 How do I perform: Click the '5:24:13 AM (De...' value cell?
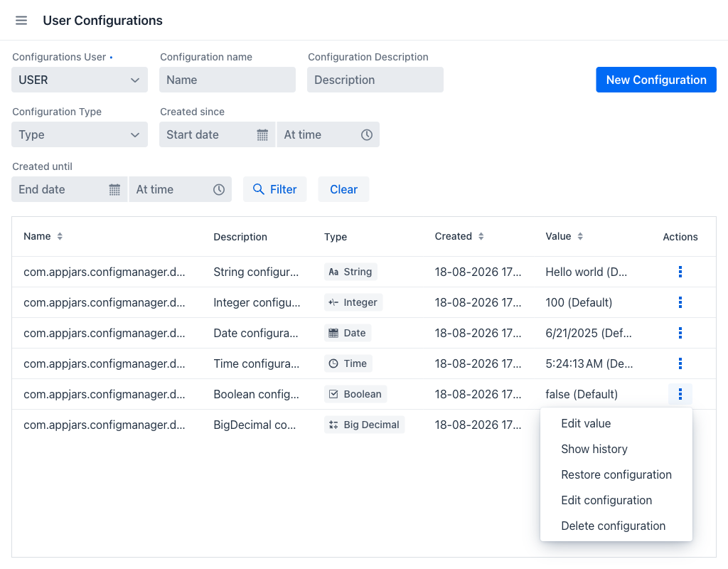589,363
